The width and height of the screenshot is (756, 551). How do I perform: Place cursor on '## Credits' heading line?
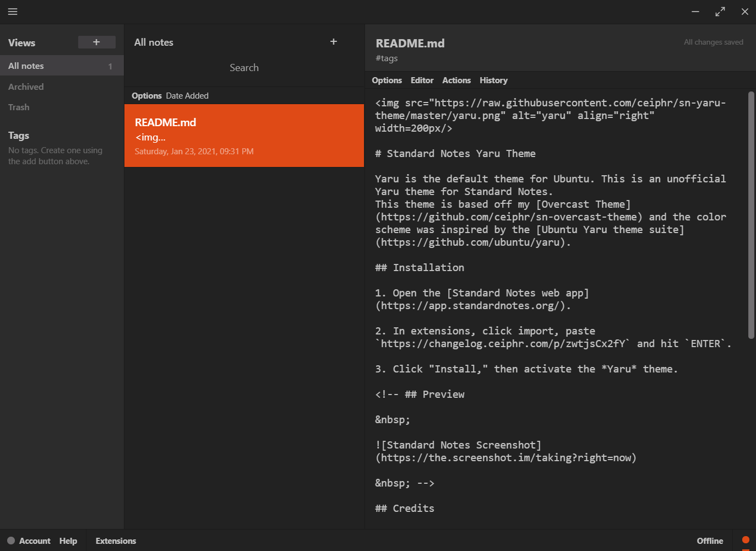pyautogui.click(x=405, y=509)
